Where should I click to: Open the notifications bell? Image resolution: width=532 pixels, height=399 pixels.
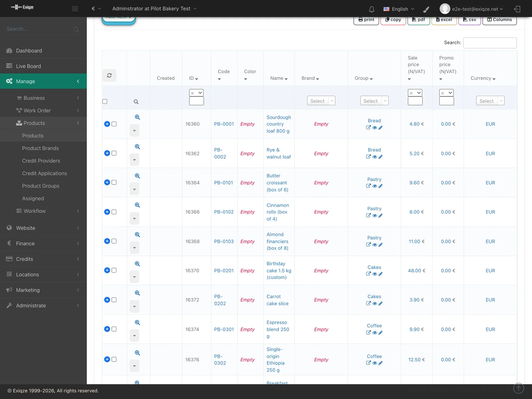372,9
